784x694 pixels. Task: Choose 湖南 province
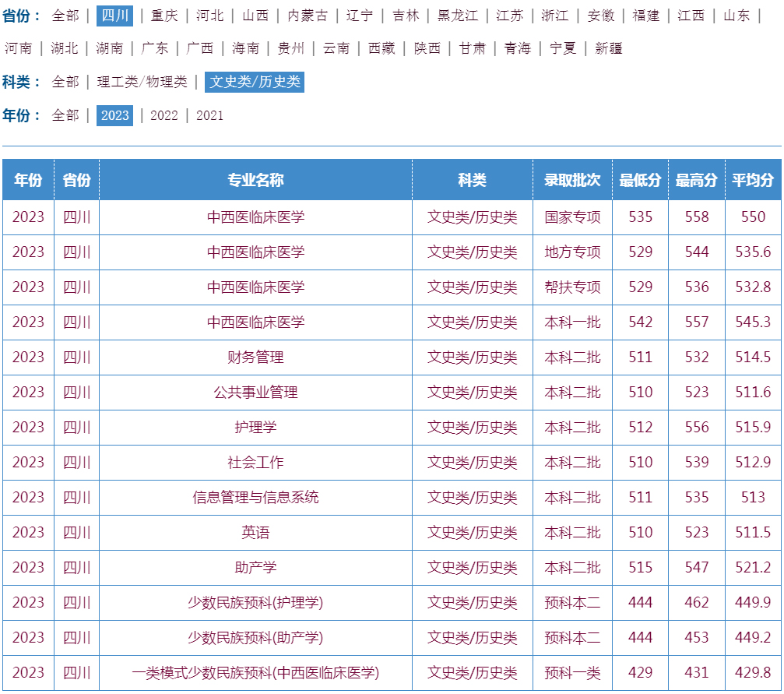tap(110, 48)
